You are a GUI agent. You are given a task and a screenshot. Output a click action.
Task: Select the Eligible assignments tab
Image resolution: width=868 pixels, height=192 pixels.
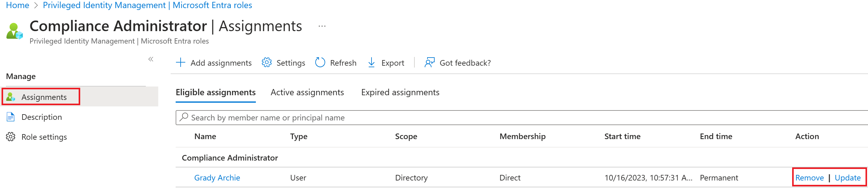click(x=216, y=92)
